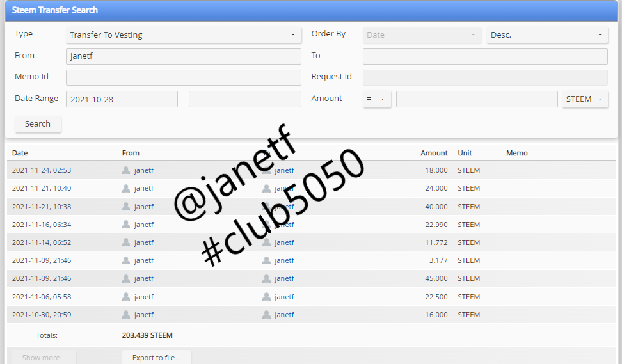Click the Search button

(x=38, y=124)
